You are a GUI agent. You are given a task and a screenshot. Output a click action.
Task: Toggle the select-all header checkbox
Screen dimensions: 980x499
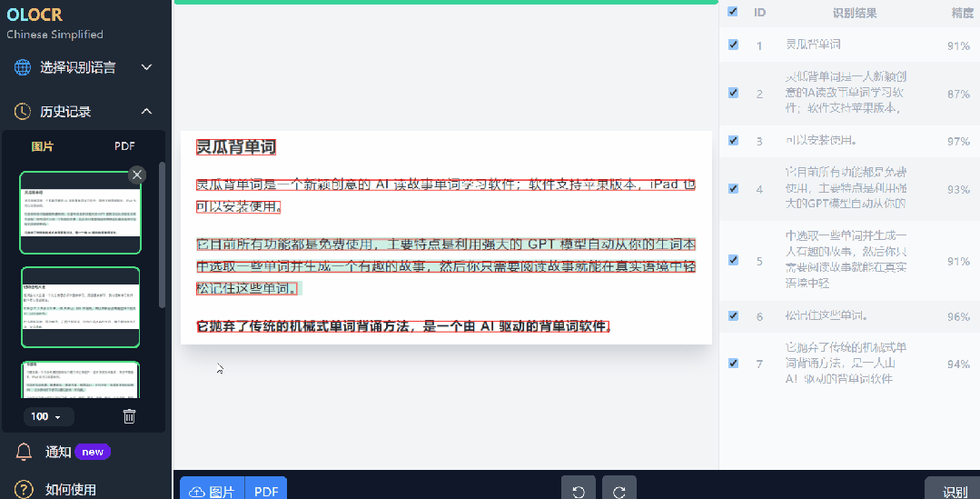click(733, 11)
